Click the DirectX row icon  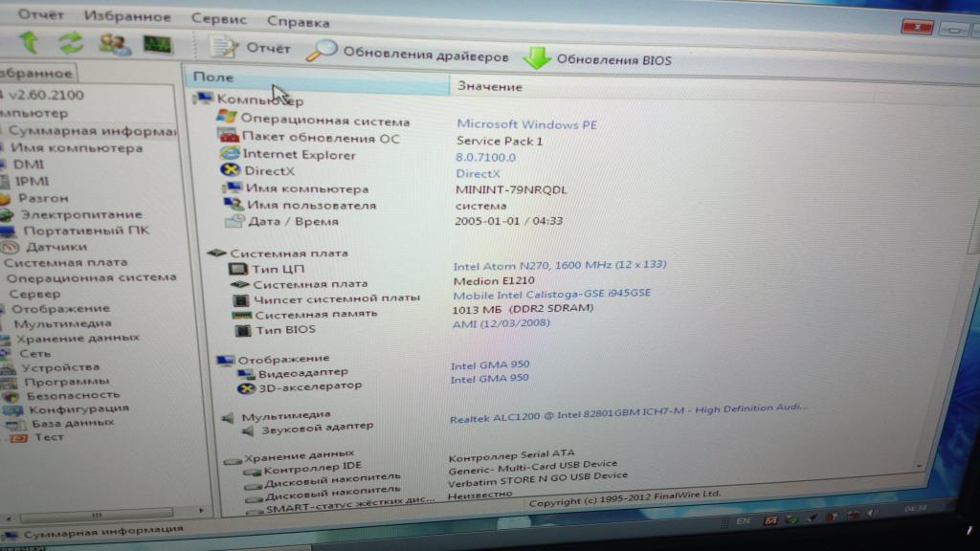pyautogui.click(x=231, y=169)
